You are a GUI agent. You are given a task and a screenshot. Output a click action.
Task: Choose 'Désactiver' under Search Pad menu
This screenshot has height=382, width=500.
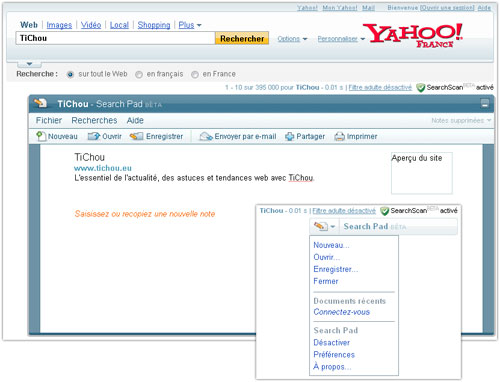pos(332,342)
